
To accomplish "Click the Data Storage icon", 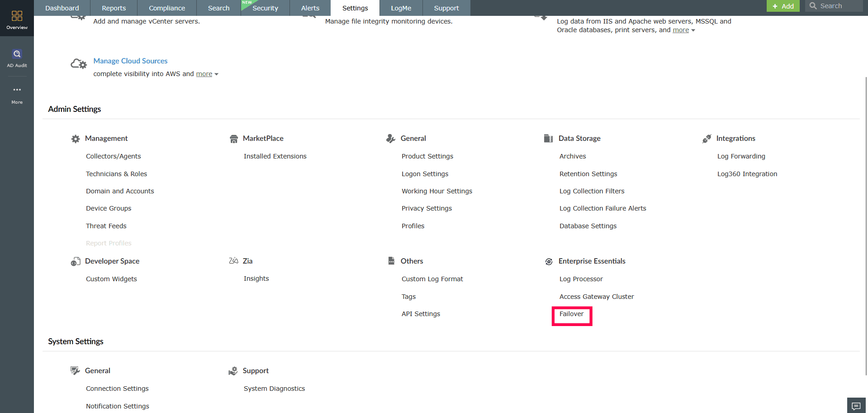I will pos(548,139).
